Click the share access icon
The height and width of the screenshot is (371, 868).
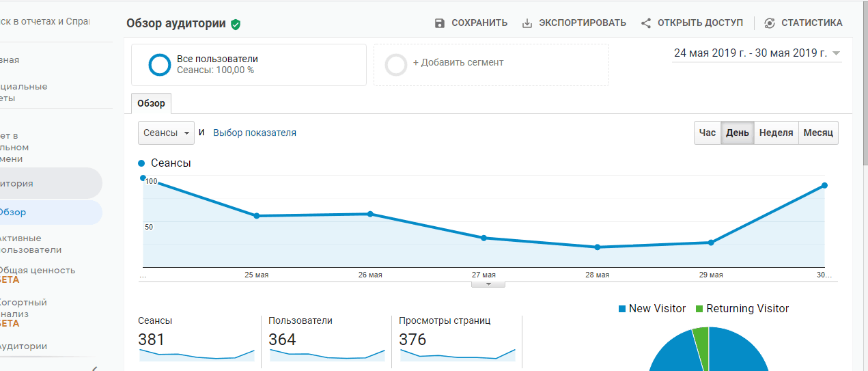[646, 23]
